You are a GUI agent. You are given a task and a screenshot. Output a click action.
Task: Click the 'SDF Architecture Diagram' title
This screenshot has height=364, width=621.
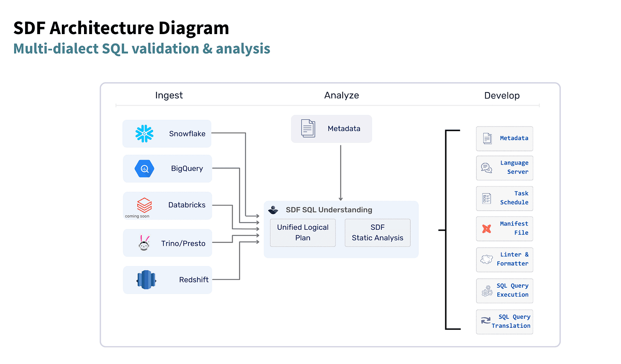(121, 28)
